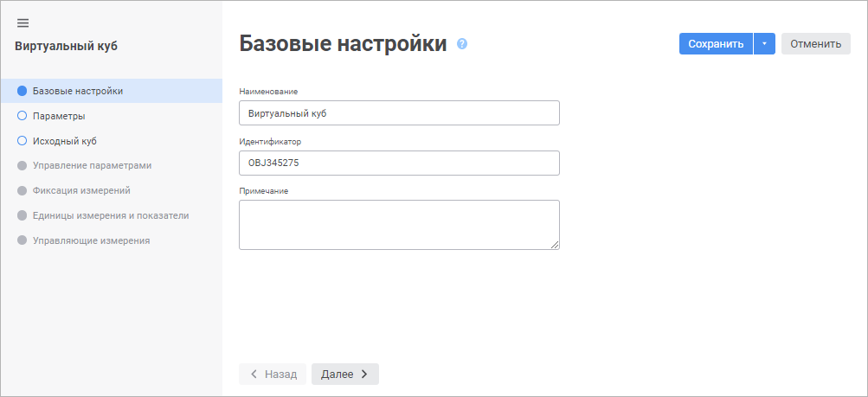
Task: Click the Назад back button
Action: click(x=273, y=374)
